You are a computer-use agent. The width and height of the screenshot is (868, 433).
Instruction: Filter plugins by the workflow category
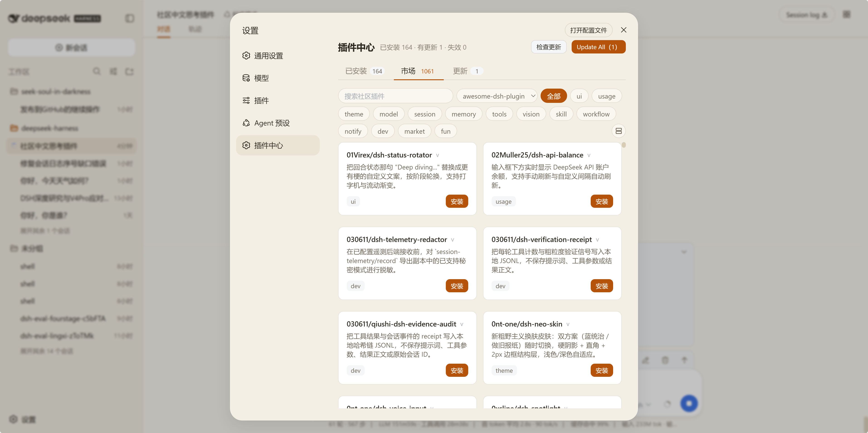point(596,114)
